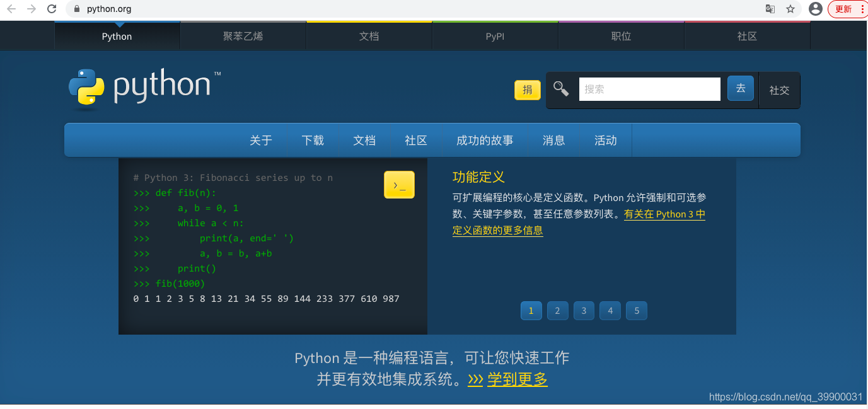Click the code line 'while a < n:'

tap(211, 223)
